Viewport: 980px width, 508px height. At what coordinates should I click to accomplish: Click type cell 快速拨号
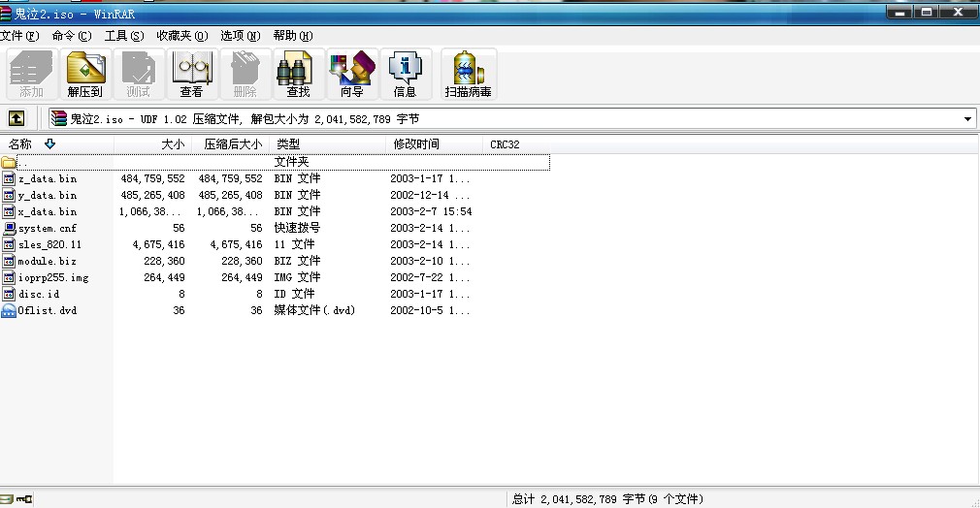pos(297,228)
